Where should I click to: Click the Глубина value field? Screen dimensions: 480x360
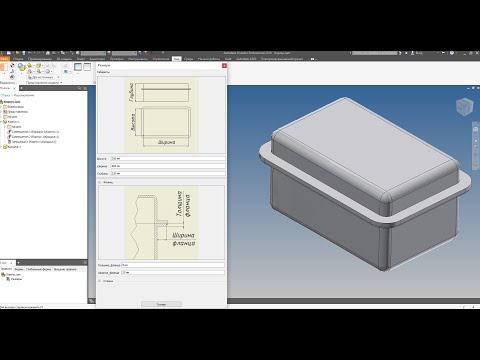tap(168, 173)
